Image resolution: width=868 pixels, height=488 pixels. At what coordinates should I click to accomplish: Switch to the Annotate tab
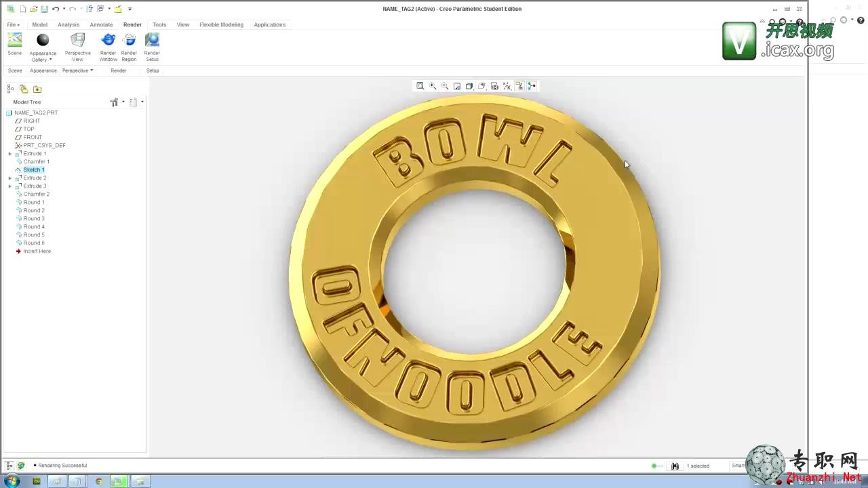(x=101, y=24)
